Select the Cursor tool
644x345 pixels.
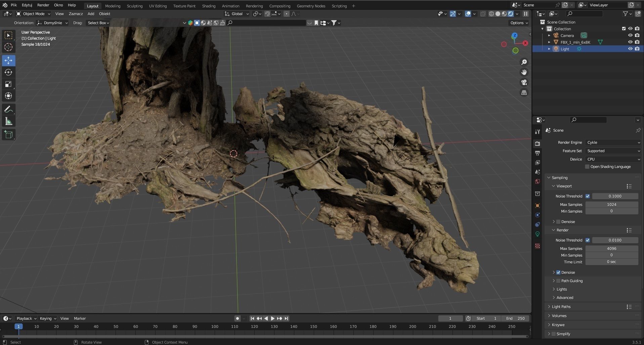coord(8,47)
